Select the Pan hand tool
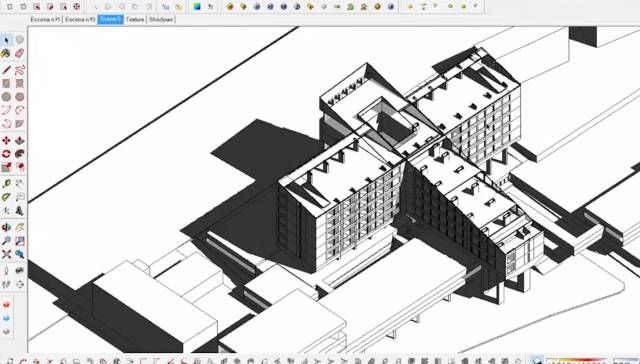Screen dimensions: 640x364 pyautogui.click(x=20, y=227)
